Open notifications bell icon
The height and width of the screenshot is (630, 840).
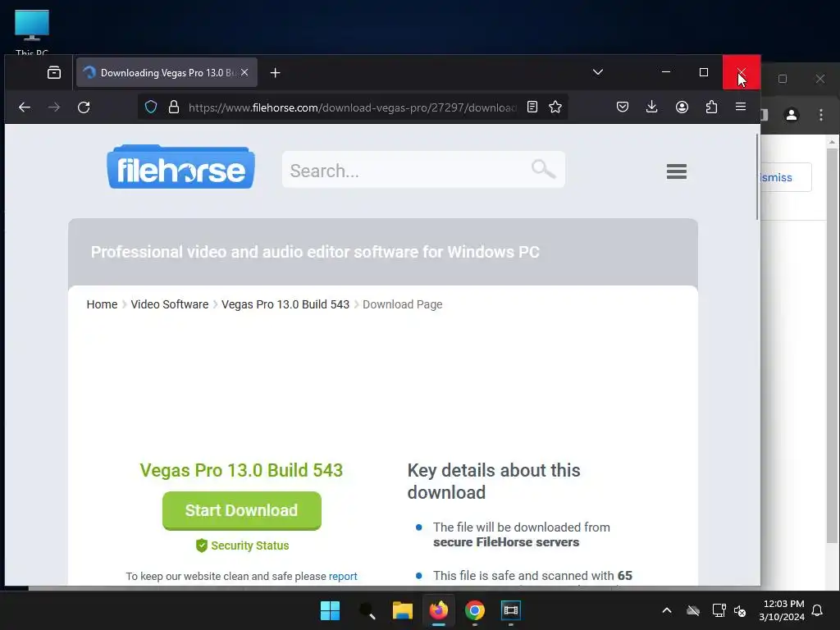(x=818, y=610)
